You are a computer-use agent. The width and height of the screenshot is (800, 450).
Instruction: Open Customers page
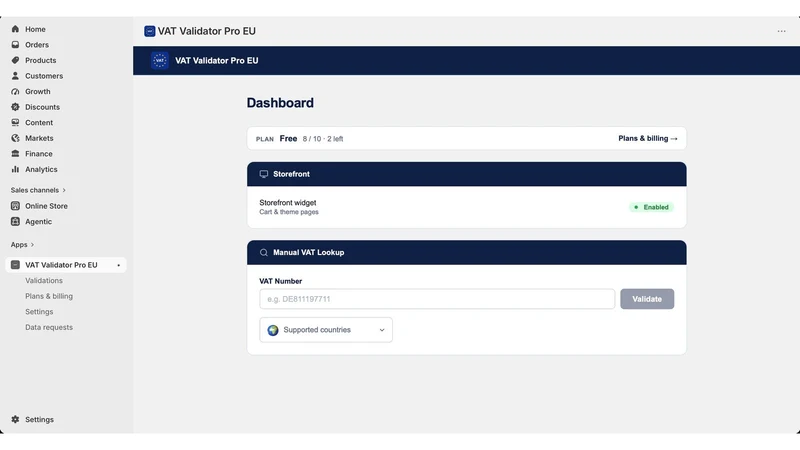tap(44, 76)
